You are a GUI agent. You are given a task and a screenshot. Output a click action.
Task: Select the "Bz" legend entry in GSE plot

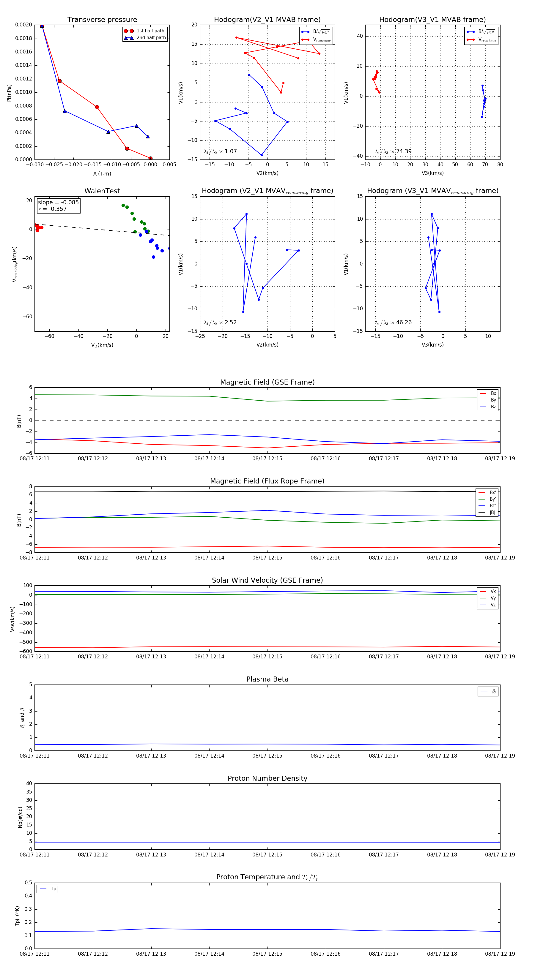coord(488,407)
